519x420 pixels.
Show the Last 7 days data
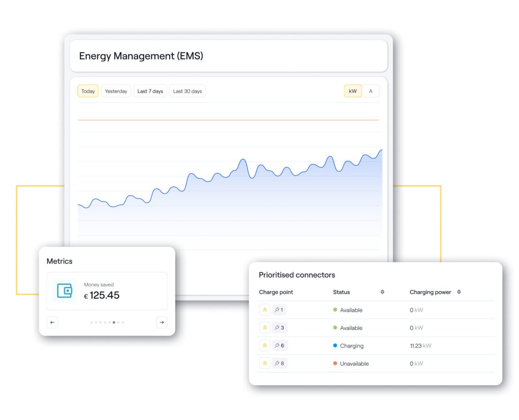pyautogui.click(x=150, y=91)
